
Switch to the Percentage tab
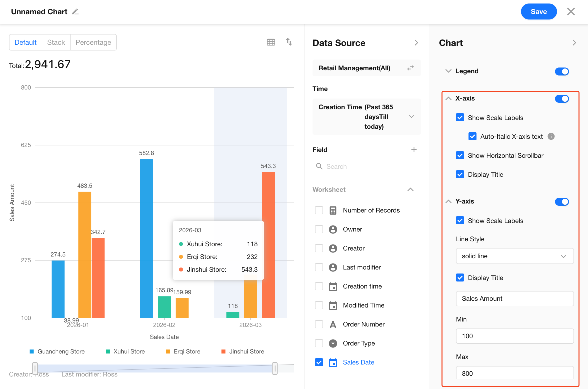tap(93, 42)
